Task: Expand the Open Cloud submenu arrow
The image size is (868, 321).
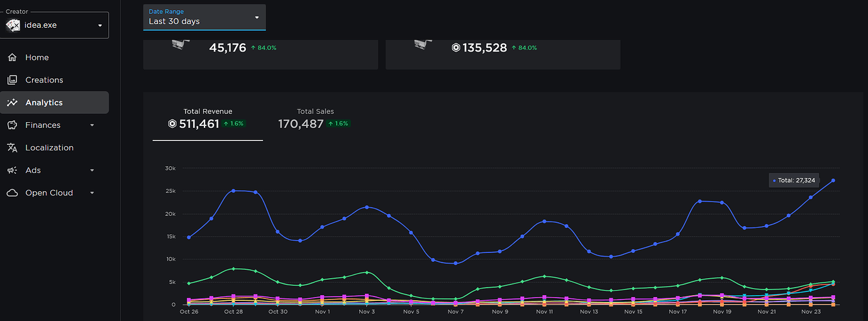Action: click(92, 193)
